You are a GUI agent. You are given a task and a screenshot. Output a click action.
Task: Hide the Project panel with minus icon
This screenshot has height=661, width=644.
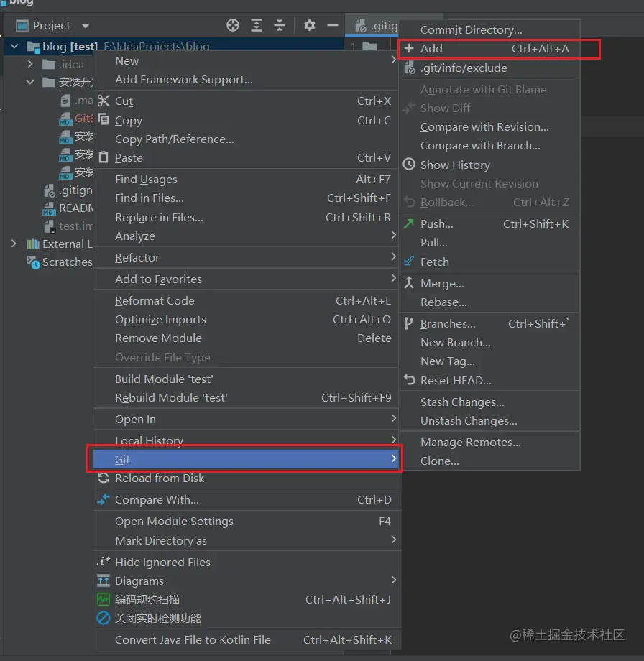pyautogui.click(x=333, y=25)
